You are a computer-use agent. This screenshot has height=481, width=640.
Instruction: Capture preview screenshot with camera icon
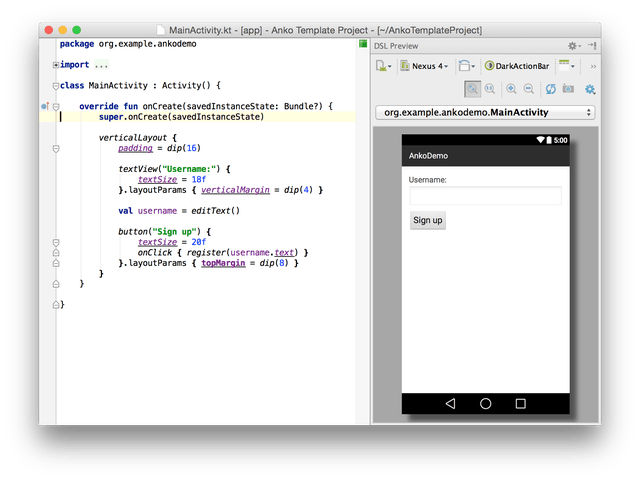pyautogui.click(x=568, y=89)
